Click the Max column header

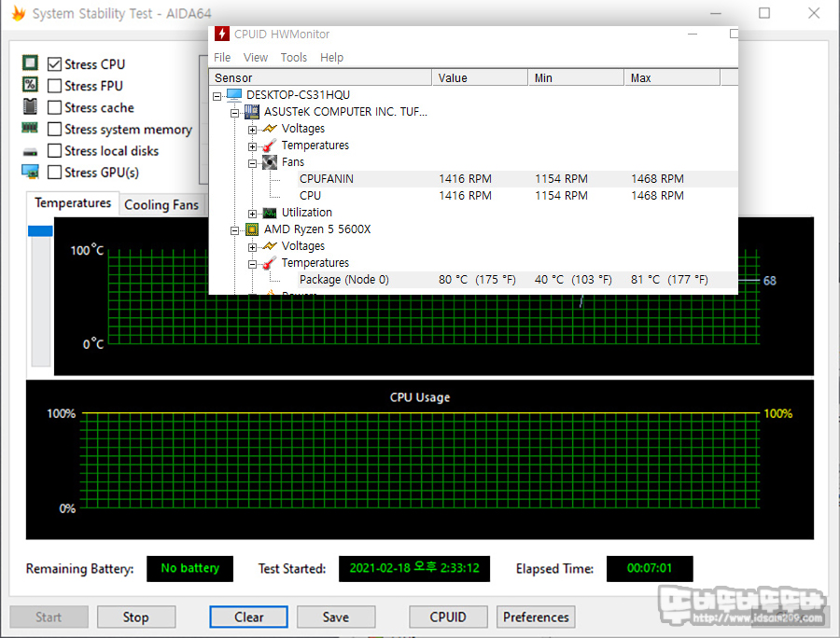(672, 77)
